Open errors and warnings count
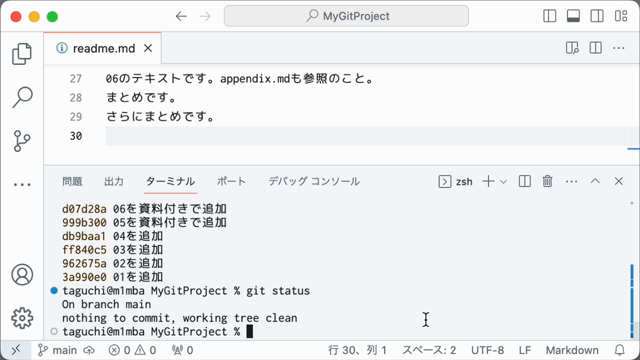 [x=132, y=350]
